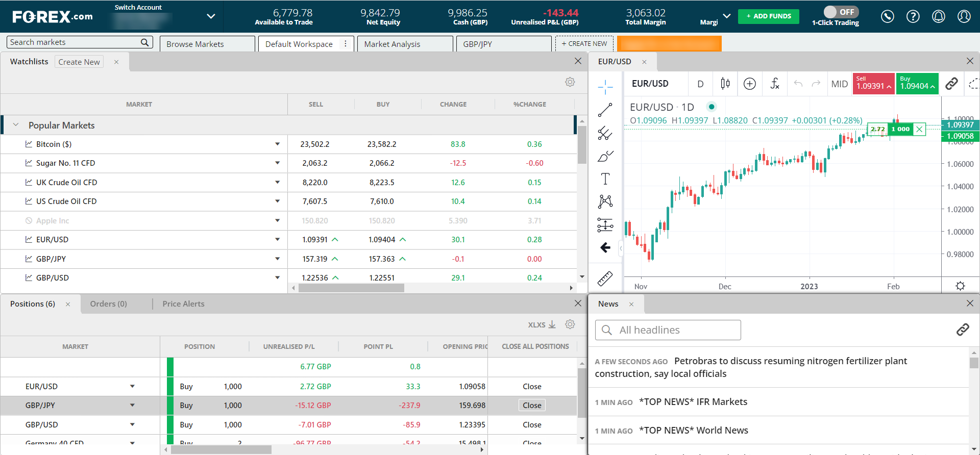The height and width of the screenshot is (455, 980).
Task: Click the ADD FUNDS button
Action: (x=769, y=16)
